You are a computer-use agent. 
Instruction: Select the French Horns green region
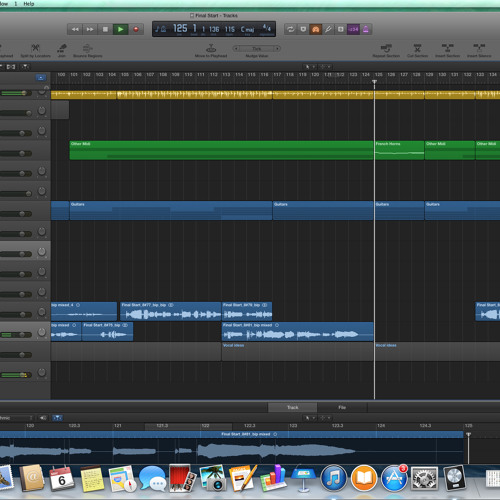pyautogui.click(x=399, y=150)
